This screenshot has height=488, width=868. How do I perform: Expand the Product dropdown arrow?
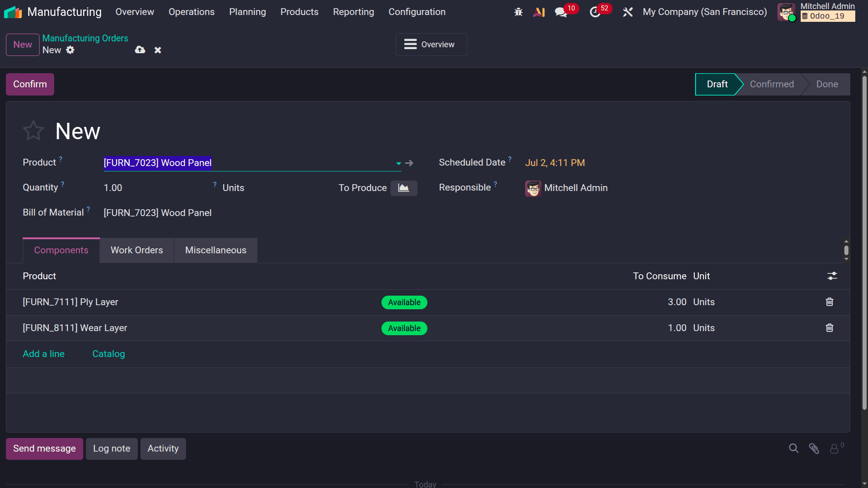[x=398, y=163]
